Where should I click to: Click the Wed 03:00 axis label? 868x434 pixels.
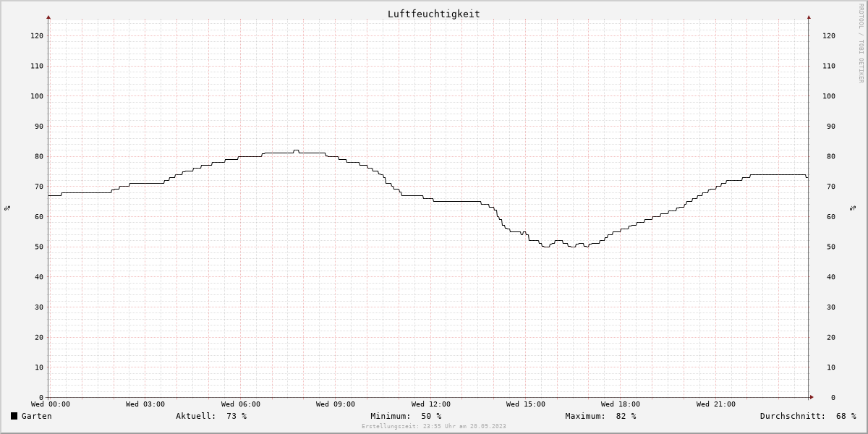(x=145, y=404)
